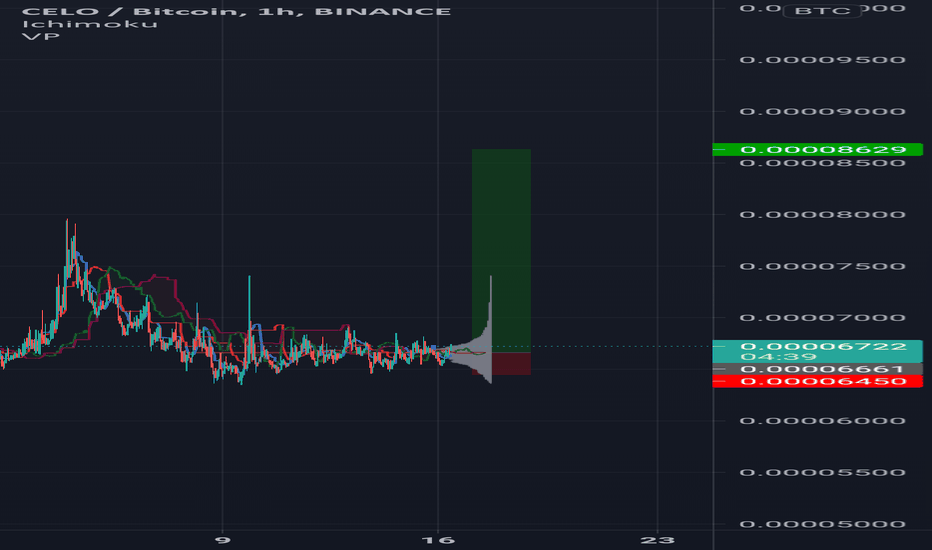Click the price axis value 0.00009500
The image size is (932, 550).
tap(823, 60)
